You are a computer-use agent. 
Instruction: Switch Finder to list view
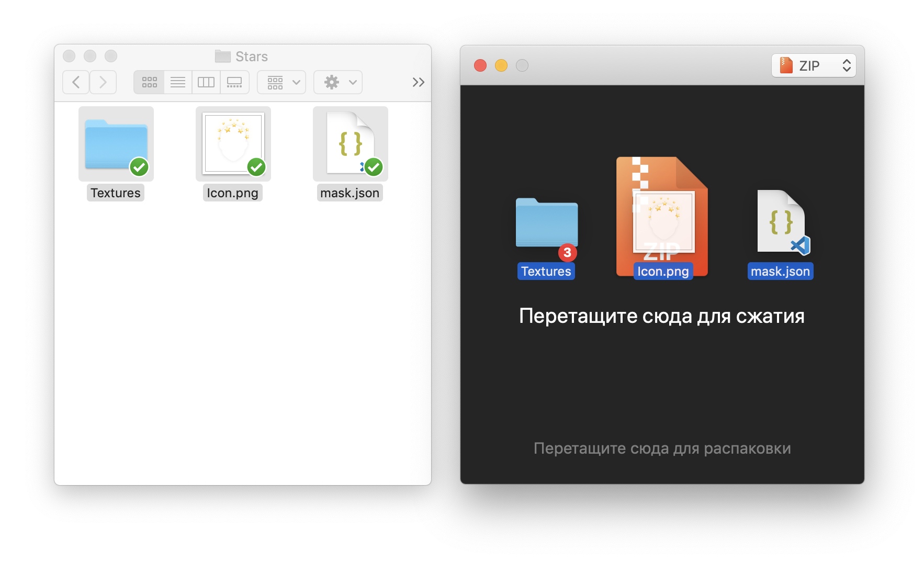click(x=177, y=82)
